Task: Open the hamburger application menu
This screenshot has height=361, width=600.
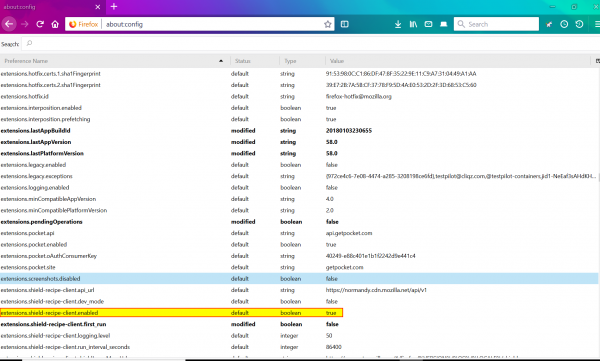Action: pyautogui.click(x=597, y=24)
